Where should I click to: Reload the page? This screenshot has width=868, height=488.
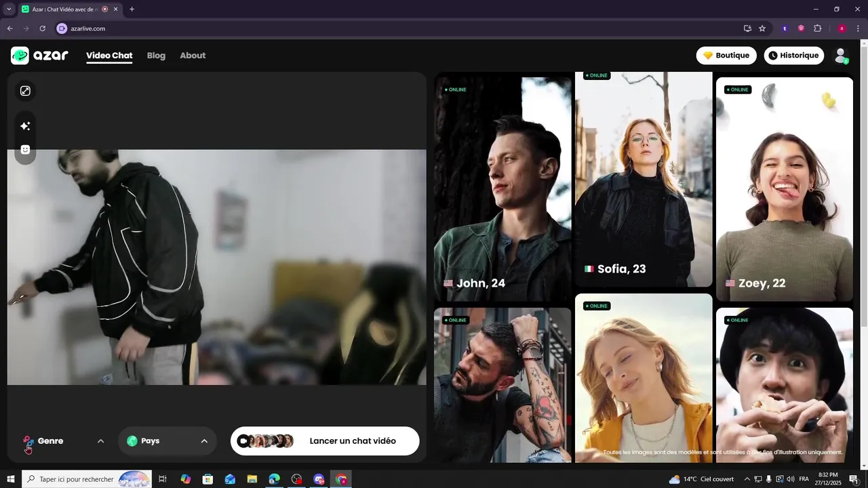(42, 28)
